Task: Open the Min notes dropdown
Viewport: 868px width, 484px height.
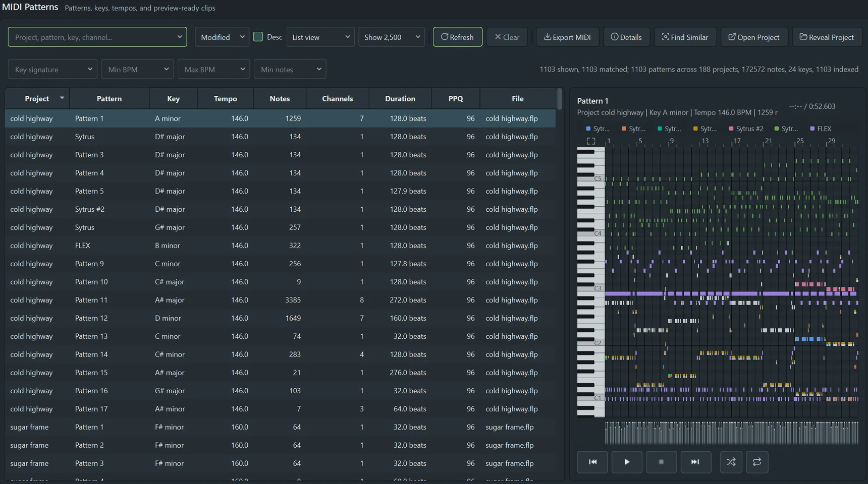Action: point(290,69)
